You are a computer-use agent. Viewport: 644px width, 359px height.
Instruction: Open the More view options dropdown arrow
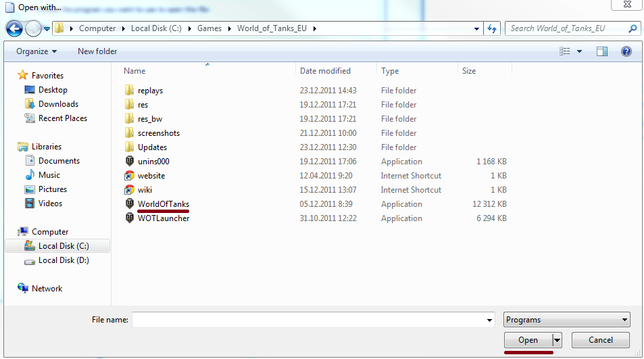[579, 51]
